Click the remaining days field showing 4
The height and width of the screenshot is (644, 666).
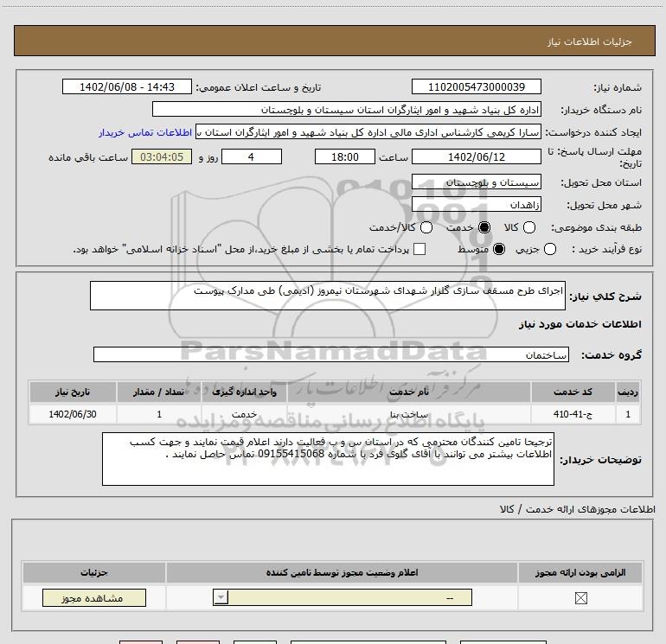(x=252, y=156)
